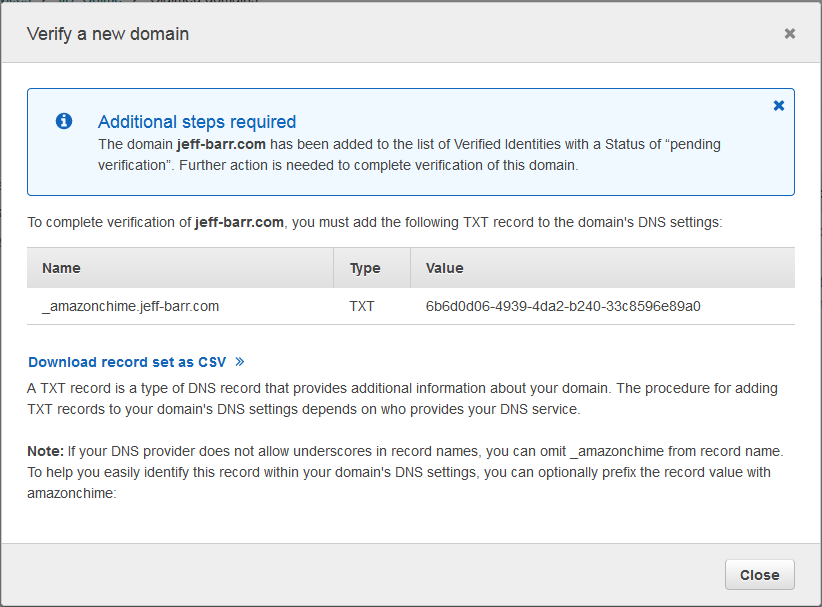Viewport: 822px width, 607px height.
Task: Click the Name column header
Action: [61, 268]
